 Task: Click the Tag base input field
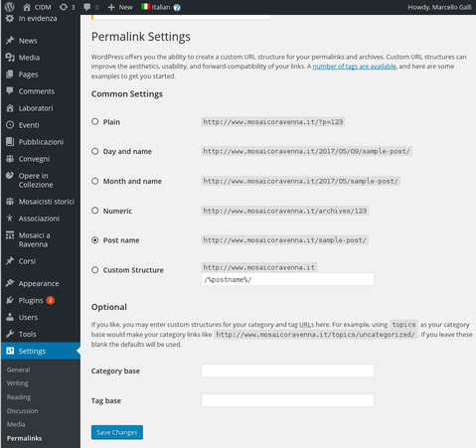coord(287,400)
